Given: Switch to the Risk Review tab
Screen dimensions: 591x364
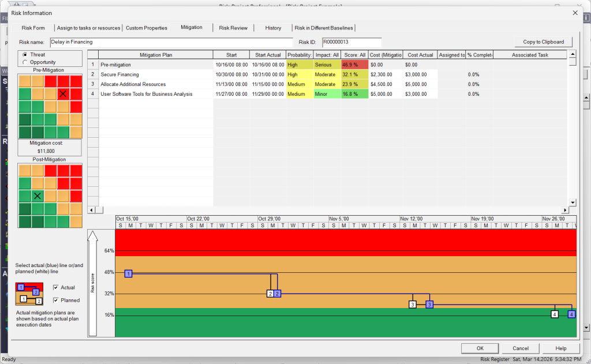Looking at the screenshot, I should pos(233,28).
